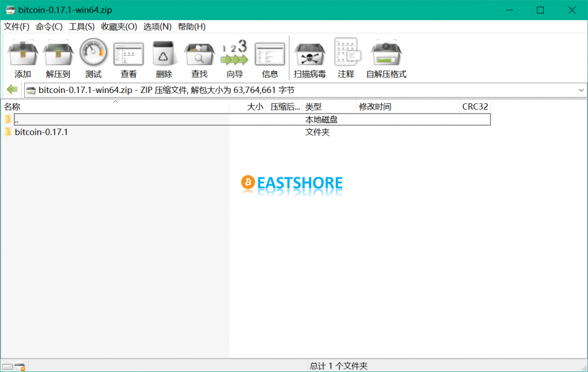
Task: Select the parent directory ".." entry
Action: point(16,119)
